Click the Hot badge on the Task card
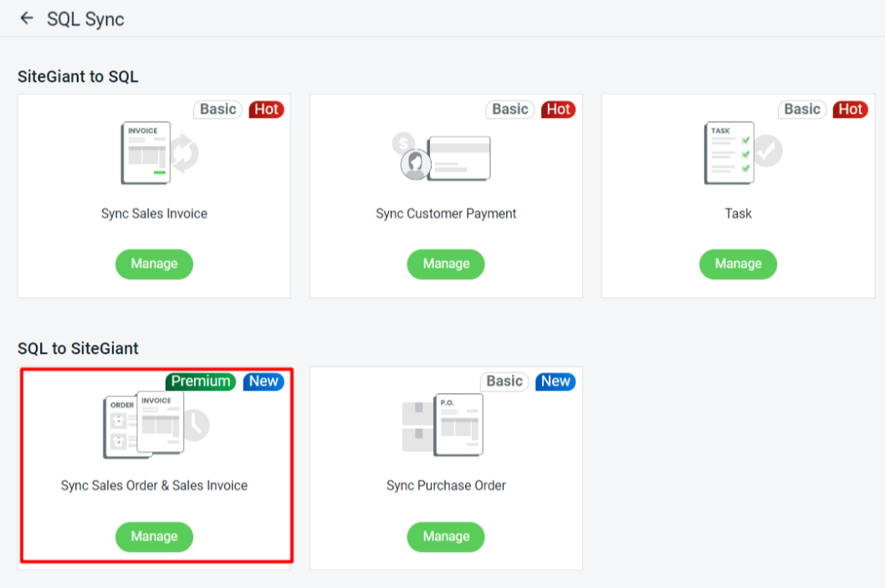This screenshot has height=588, width=885. tap(850, 109)
